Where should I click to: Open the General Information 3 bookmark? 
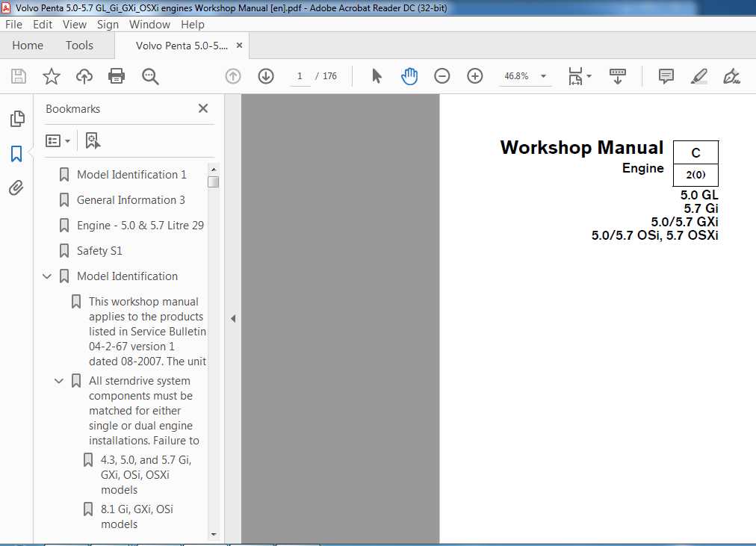tap(131, 200)
